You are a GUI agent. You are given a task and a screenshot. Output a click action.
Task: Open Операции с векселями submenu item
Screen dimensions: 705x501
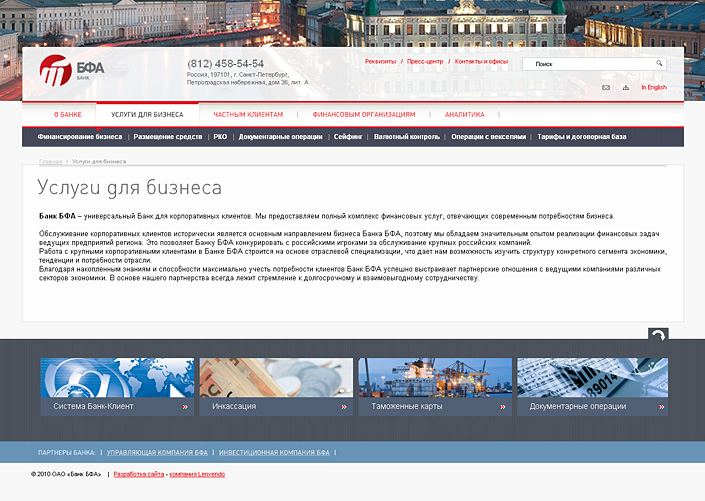point(489,137)
